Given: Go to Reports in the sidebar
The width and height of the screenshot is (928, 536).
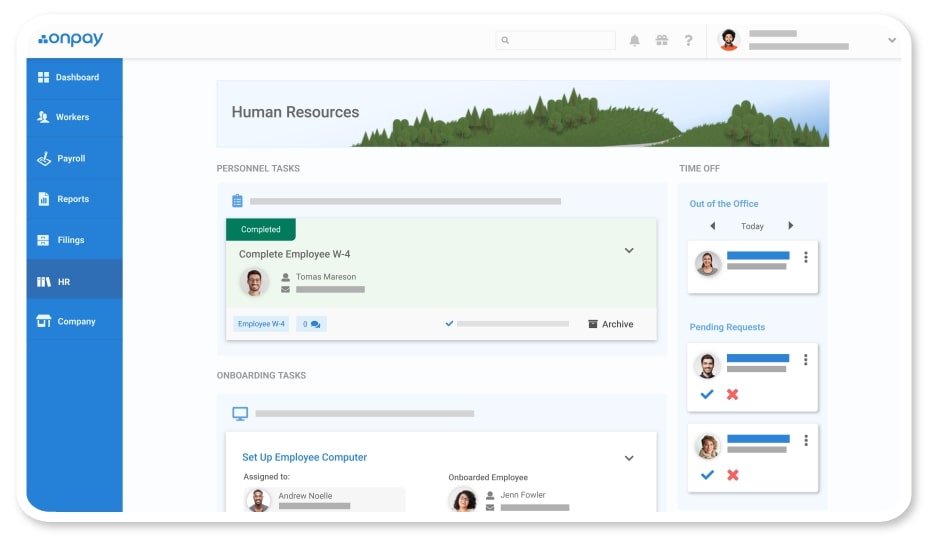Looking at the screenshot, I should (72, 199).
